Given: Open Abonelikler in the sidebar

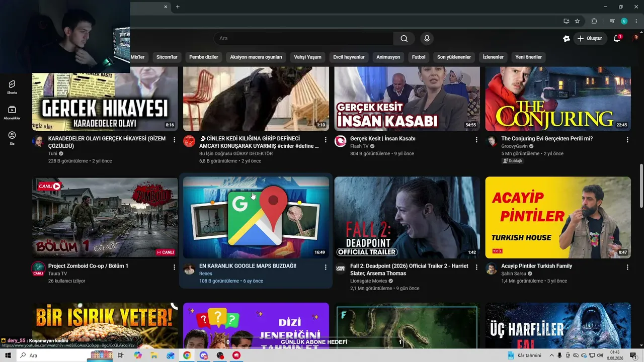Looking at the screenshot, I should (x=12, y=113).
